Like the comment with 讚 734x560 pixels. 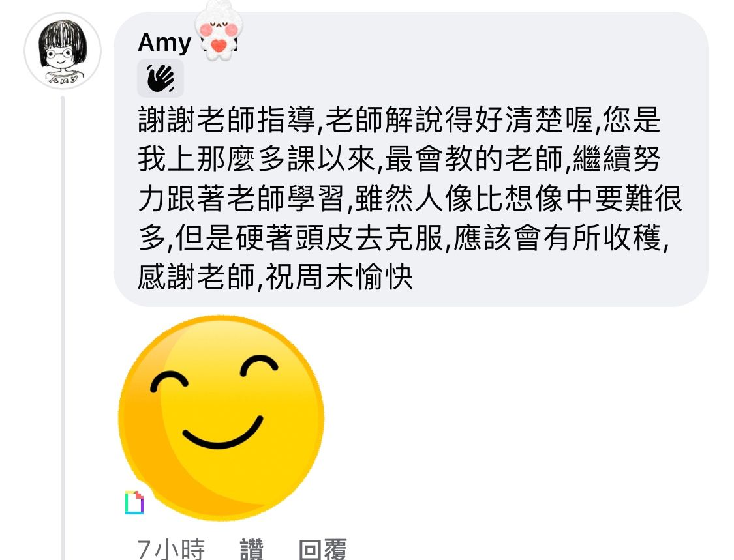[251, 549]
